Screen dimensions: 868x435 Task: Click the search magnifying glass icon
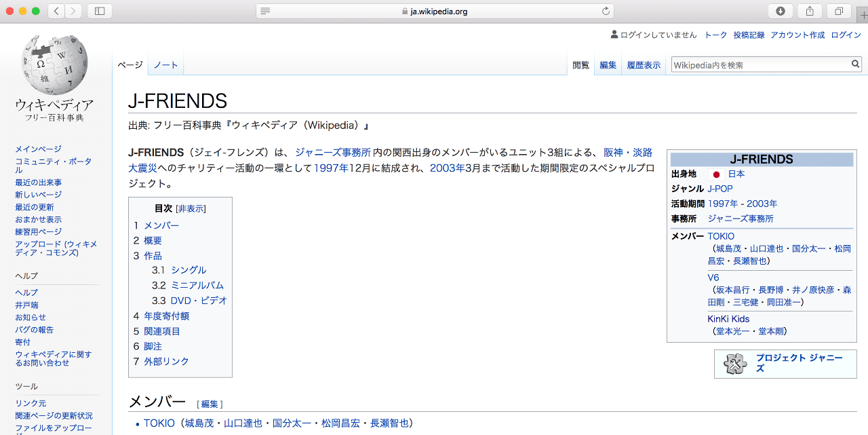[856, 63]
